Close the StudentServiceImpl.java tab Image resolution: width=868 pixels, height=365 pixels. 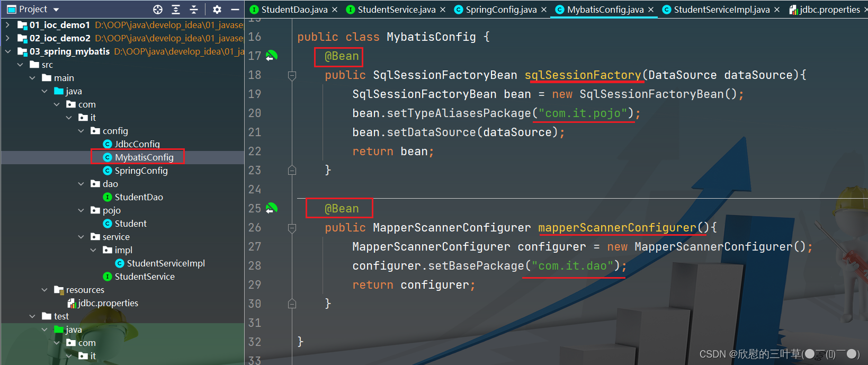(777, 10)
